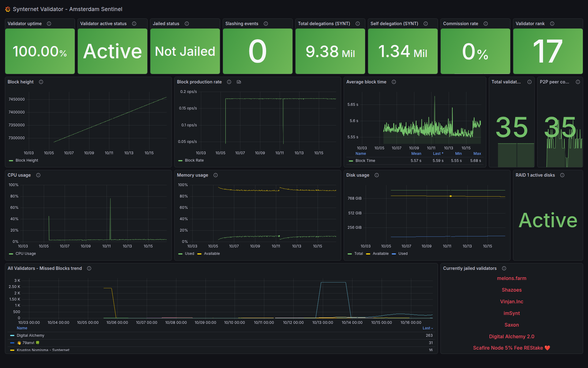Sort block time legend by Max column
The width and height of the screenshot is (588, 368).
(x=477, y=154)
